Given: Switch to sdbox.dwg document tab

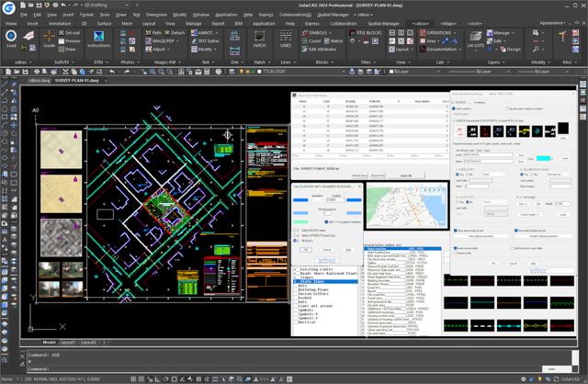Looking at the screenshot, I should pos(39,81).
